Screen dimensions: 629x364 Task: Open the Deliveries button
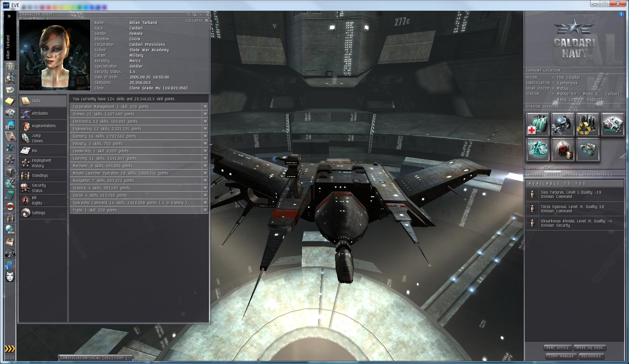pos(591,356)
